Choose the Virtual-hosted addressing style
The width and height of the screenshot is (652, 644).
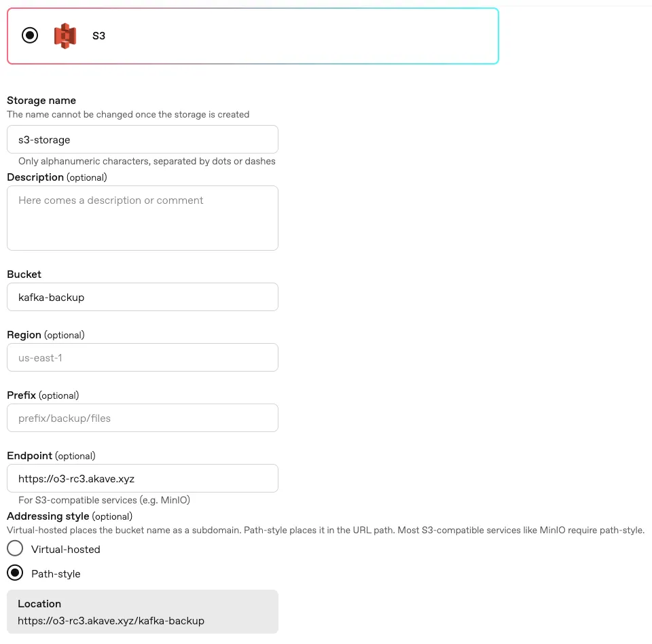point(15,548)
